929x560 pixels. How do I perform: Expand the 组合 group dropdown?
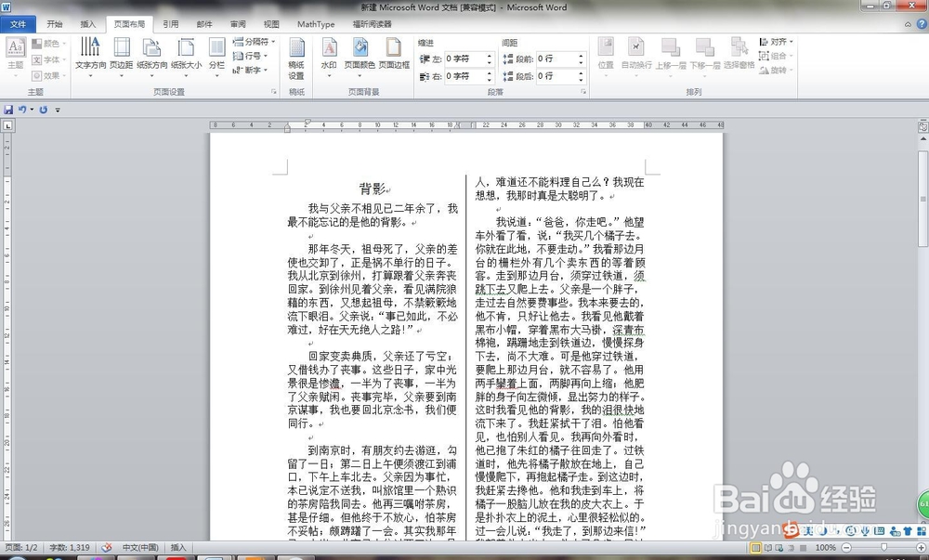(x=776, y=56)
